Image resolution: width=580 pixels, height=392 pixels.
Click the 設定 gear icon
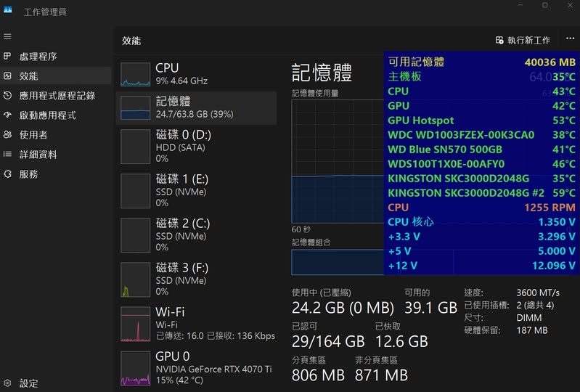(x=7, y=383)
